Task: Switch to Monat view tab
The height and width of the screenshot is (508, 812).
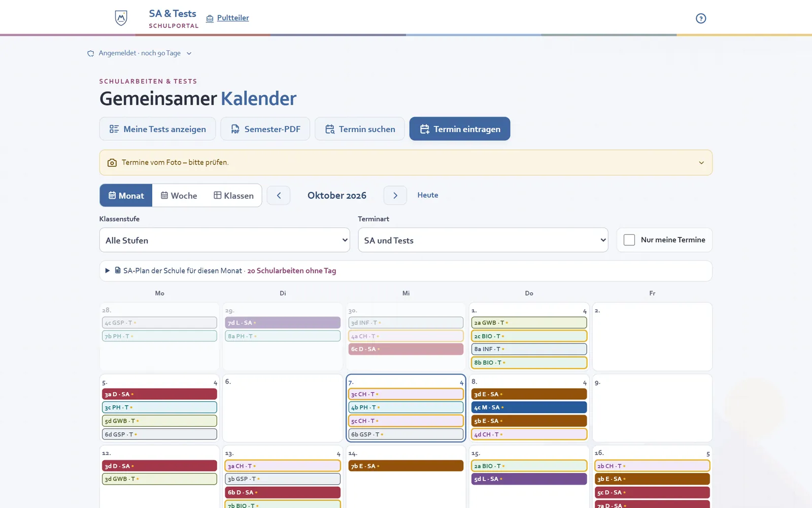Action: tap(126, 196)
